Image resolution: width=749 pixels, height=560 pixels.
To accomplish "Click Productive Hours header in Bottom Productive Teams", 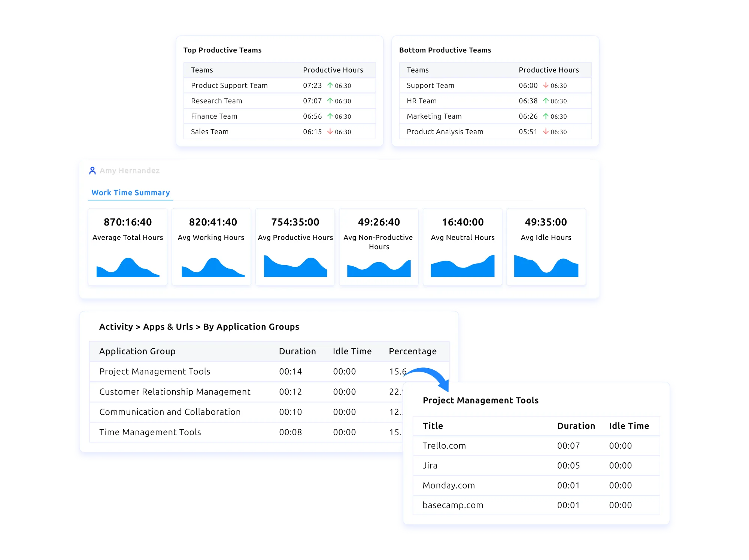I will pos(549,70).
